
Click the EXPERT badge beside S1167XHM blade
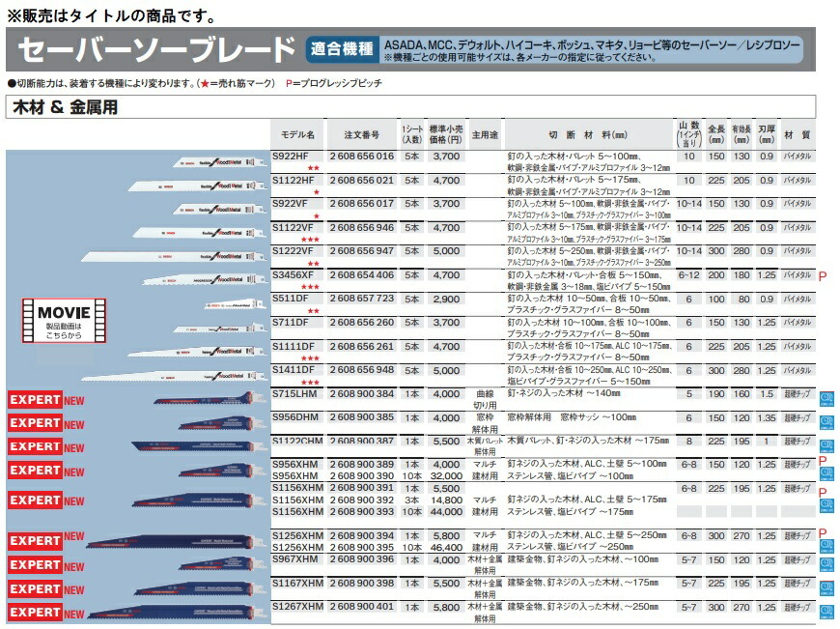pyautogui.click(x=35, y=588)
